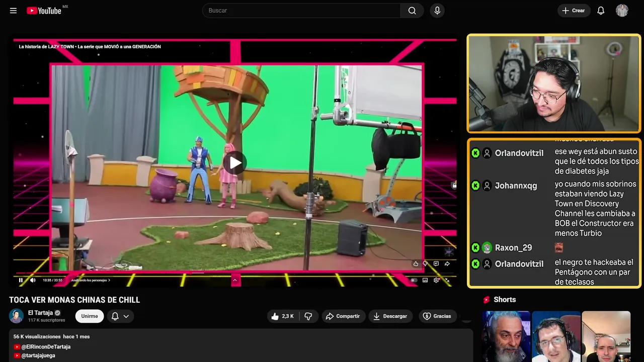Toggle the autoplay switch in the player
The height and width of the screenshot is (362, 644).
pos(414,280)
